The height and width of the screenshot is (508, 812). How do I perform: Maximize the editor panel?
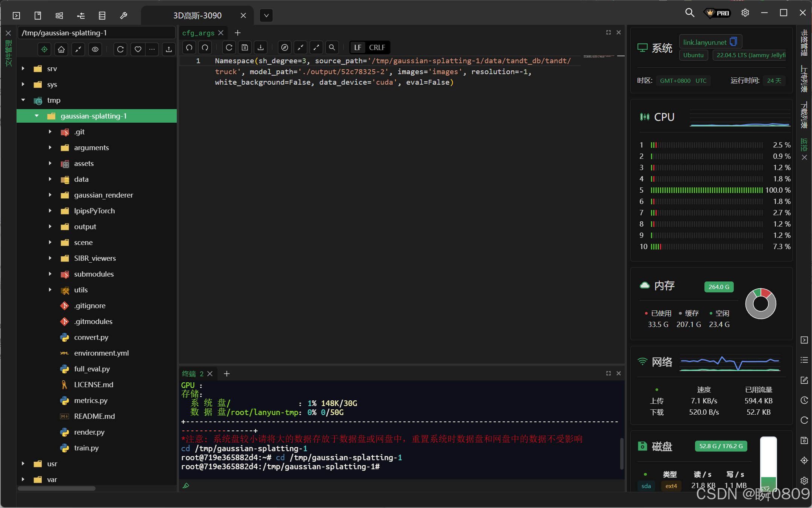pyautogui.click(x=609, y=32)
